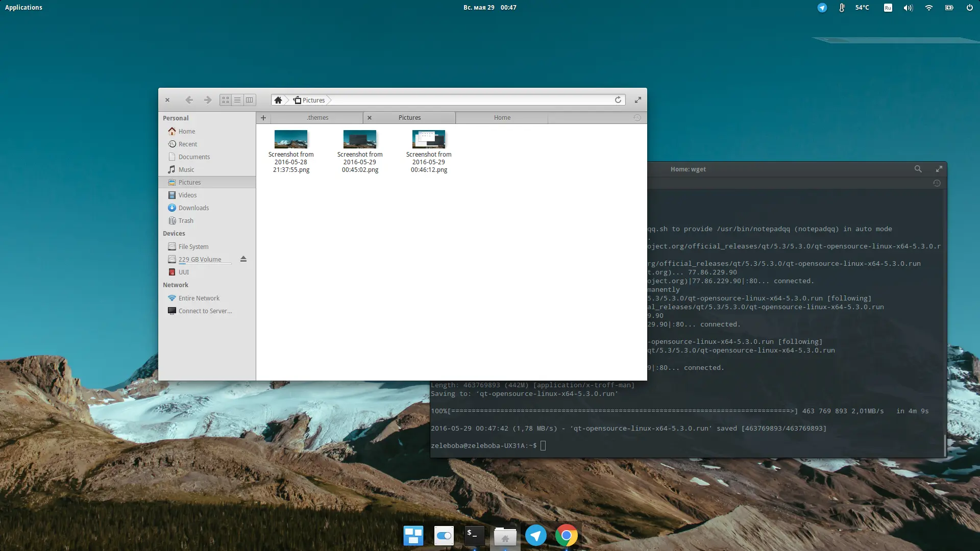
Task: Switch to icon grid view
Action: click(x=226, y=100)
